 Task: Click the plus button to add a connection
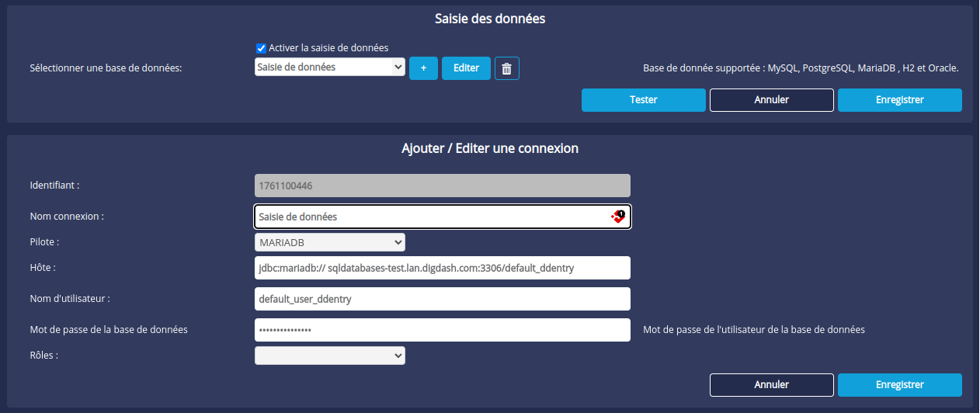coord(423,68)
